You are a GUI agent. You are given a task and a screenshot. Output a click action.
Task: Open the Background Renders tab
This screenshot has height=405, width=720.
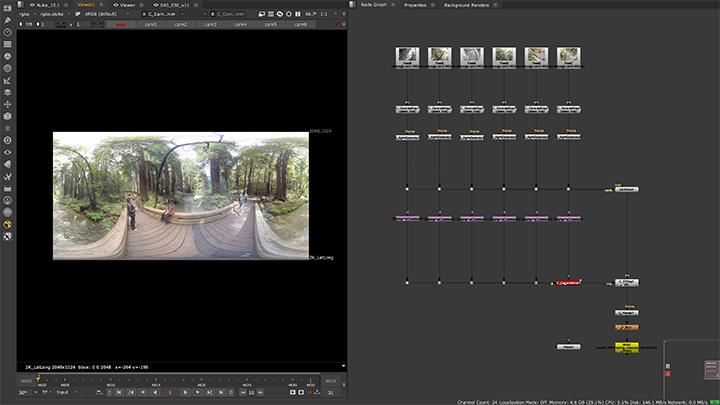[x=466, y=5]
